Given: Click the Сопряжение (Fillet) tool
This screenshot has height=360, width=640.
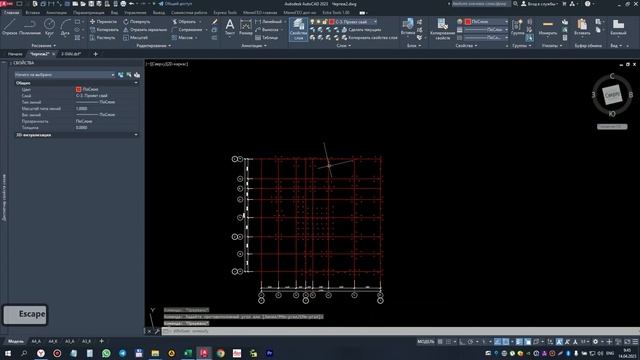Looking at the screenshot, I should click(187, 29).
